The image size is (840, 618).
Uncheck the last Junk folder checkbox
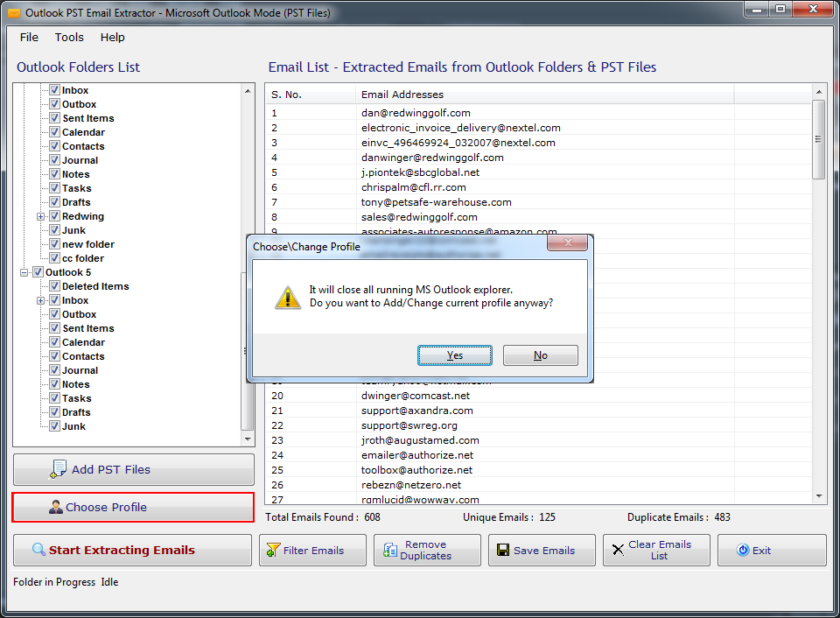(54, 426)
